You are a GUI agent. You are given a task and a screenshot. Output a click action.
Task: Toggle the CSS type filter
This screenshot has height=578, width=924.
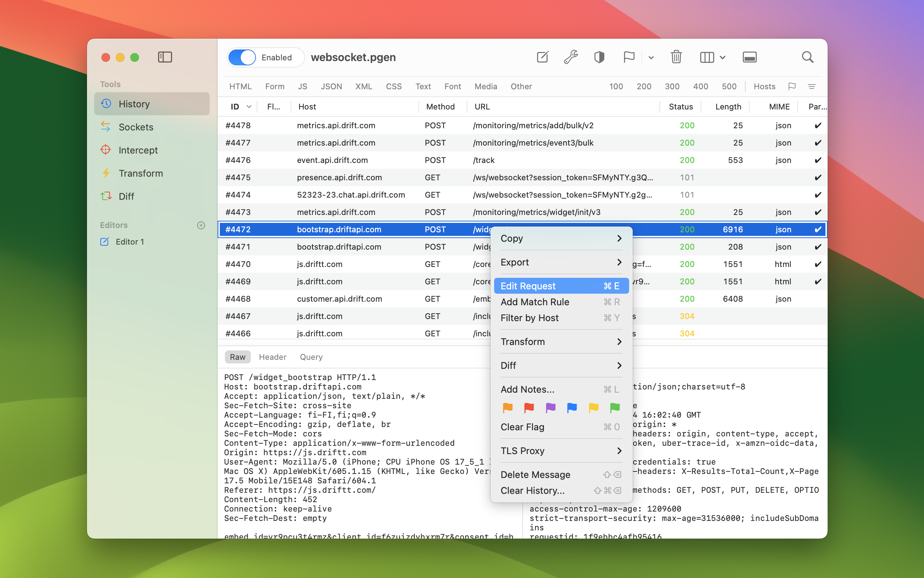pos(394,86)
